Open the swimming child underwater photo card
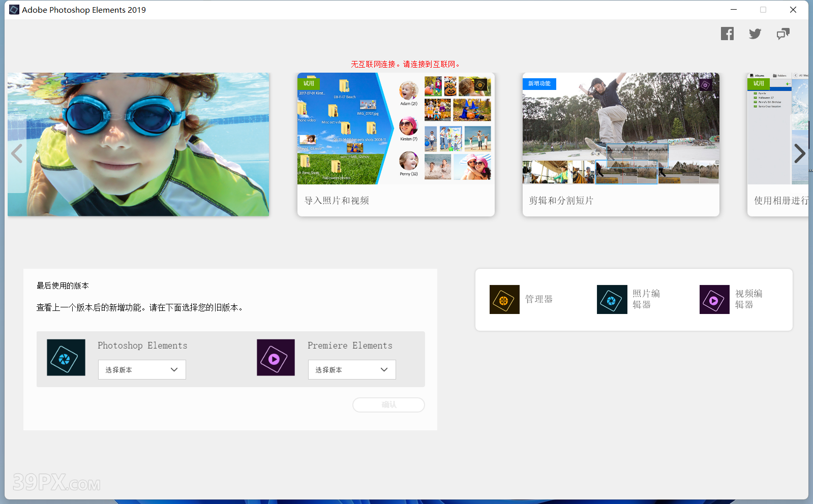The image size is (813, 504). point(138,144)
